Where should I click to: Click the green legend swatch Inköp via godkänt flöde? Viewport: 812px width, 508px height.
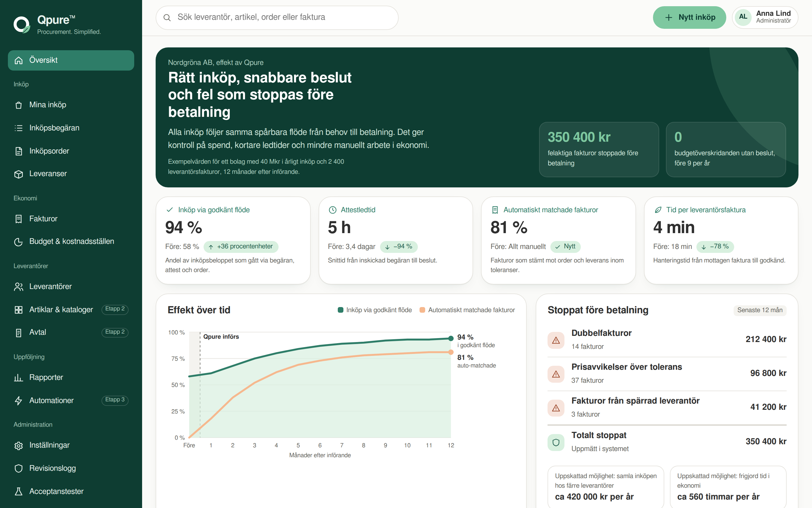point(341,310)
